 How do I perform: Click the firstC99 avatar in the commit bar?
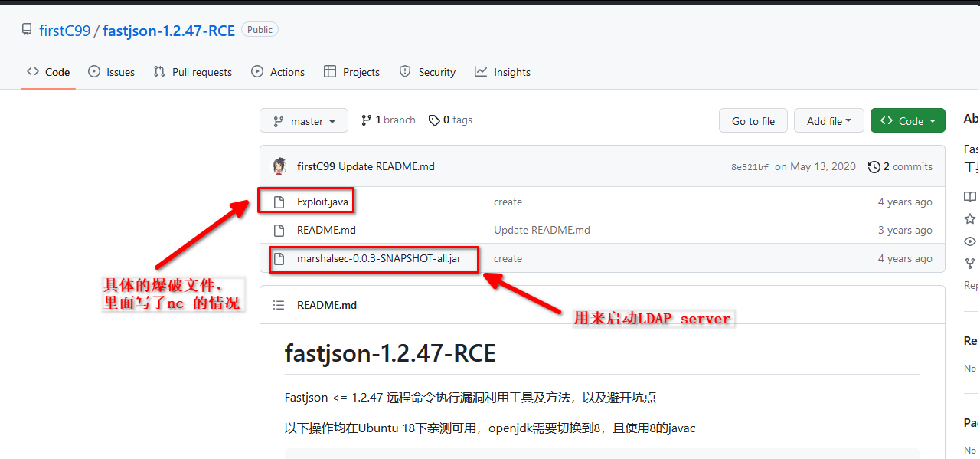click(x=280, y=166)
